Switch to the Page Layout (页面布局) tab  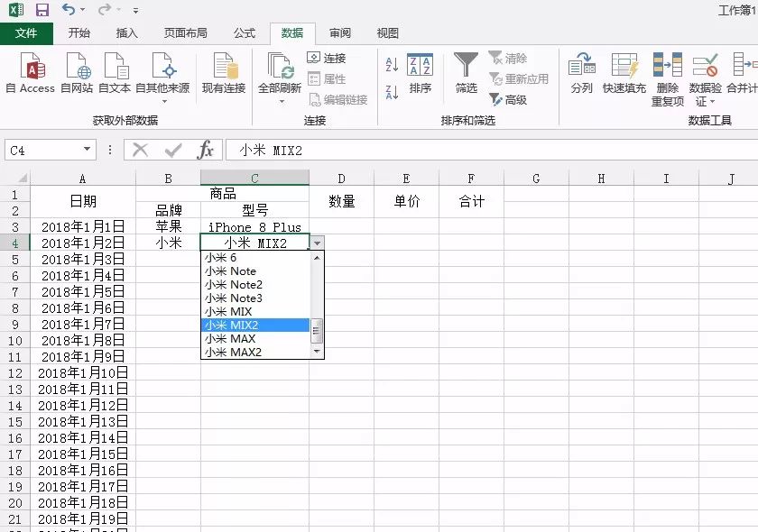click(x=186, y=32)
